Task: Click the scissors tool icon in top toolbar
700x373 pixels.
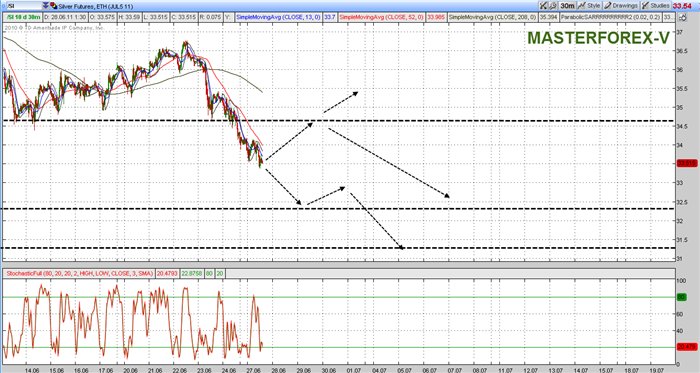Action: 543,6
